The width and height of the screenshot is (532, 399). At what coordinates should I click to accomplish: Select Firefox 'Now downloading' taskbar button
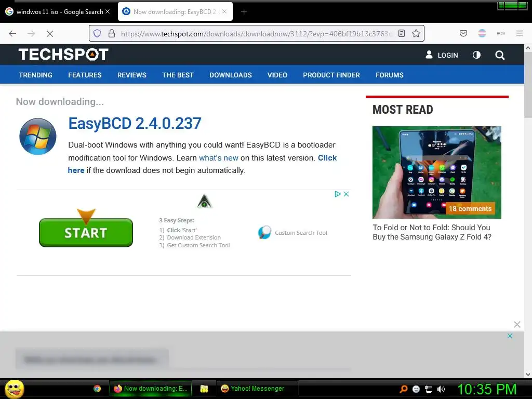(151, 389)
